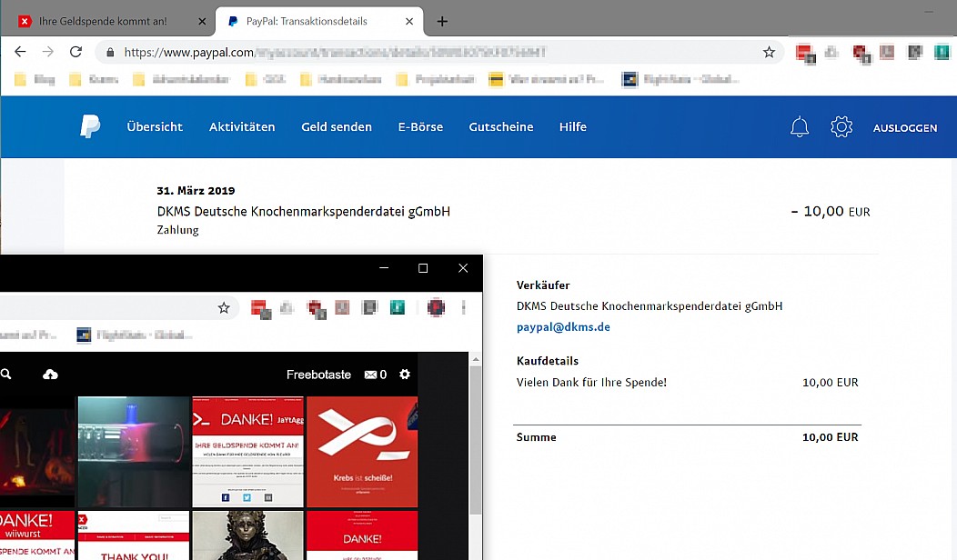
Task: Click the first red extension icon in toolbar
Action: (805, 54)
